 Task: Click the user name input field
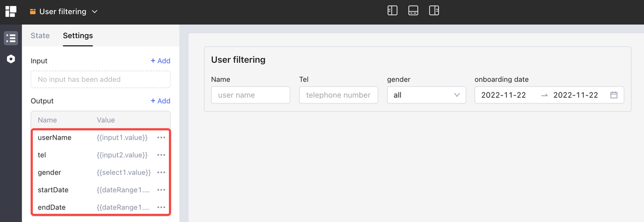click(251, 95)
